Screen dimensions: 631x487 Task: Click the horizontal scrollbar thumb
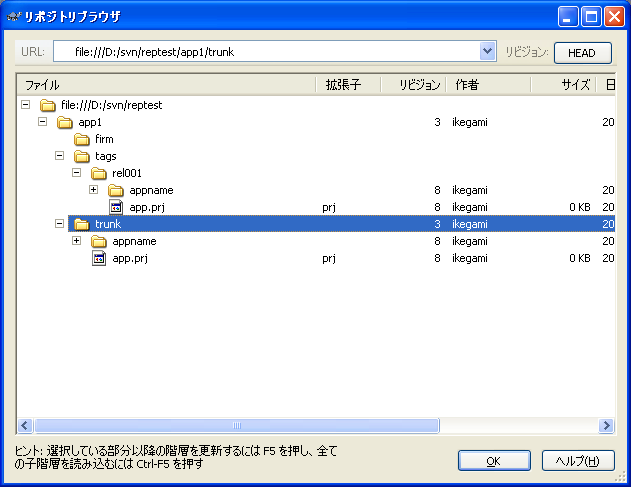pyautogui.click(x=237, y=425)
